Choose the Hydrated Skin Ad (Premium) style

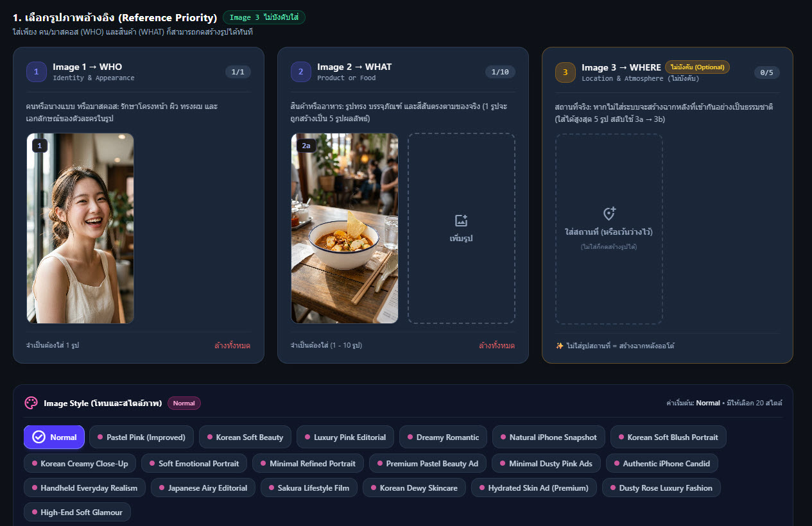534,488
